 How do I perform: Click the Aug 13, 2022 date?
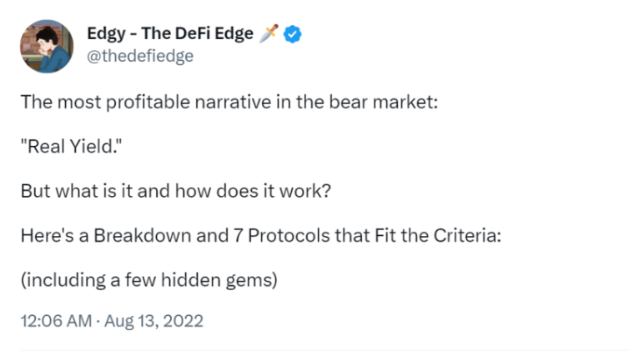(153, 321)
